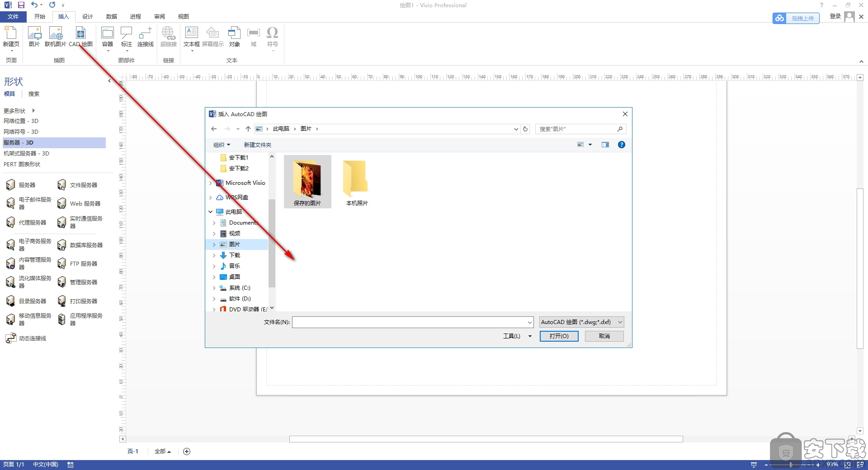Select the 服务器 server shape
This screenshot has height=470, width=868.
pos(21,185)
